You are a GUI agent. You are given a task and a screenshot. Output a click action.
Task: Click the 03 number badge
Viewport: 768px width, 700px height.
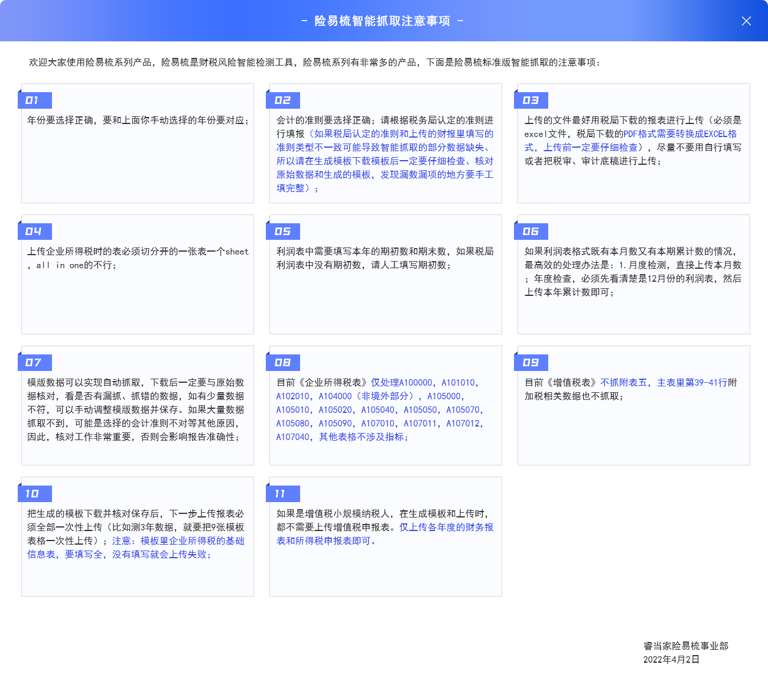click(532, 100)
